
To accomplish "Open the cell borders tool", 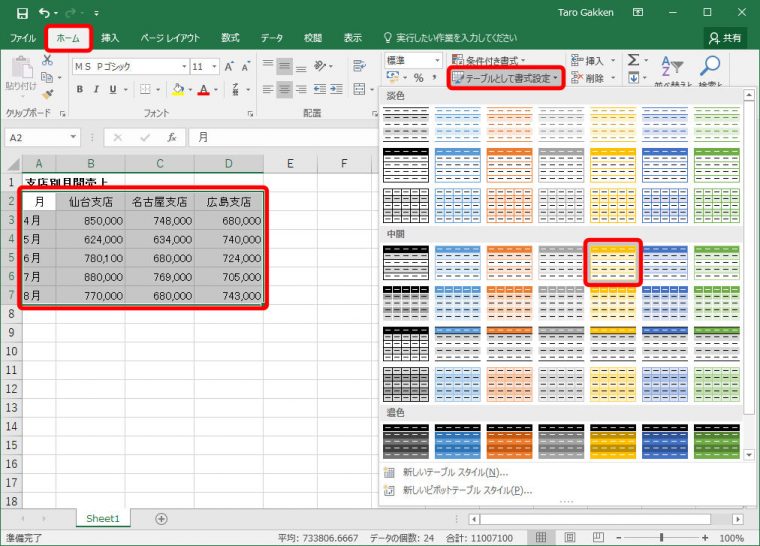I will (x=145, y=89).
